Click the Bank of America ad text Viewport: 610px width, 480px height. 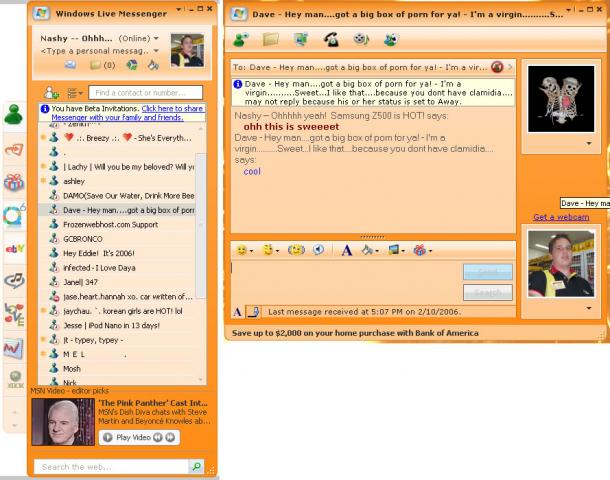[x=355, y=333]
